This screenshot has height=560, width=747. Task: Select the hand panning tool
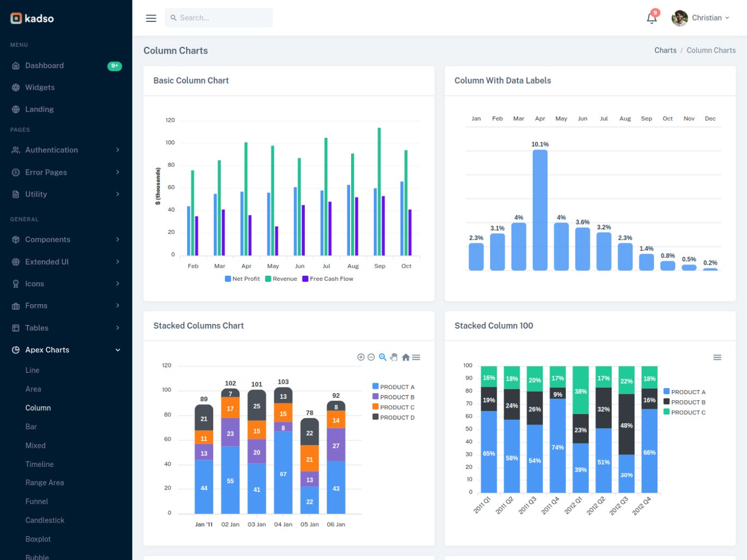point(394,357)
